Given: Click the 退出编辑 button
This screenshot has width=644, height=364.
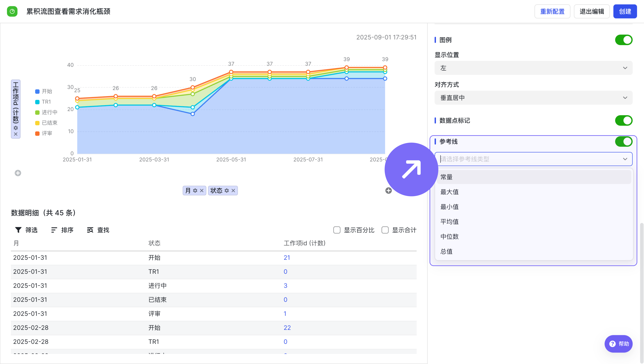Looking at the screenshot, I should click(591, 11).
